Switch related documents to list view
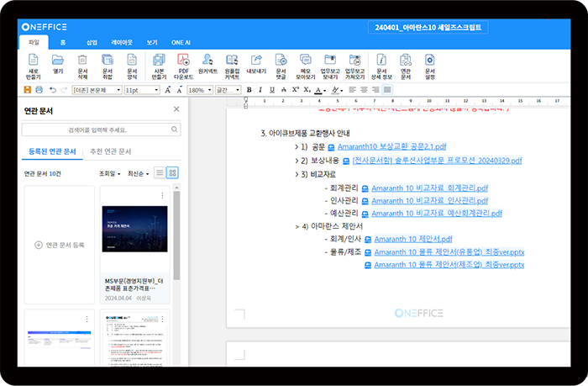 click(160, 172)
